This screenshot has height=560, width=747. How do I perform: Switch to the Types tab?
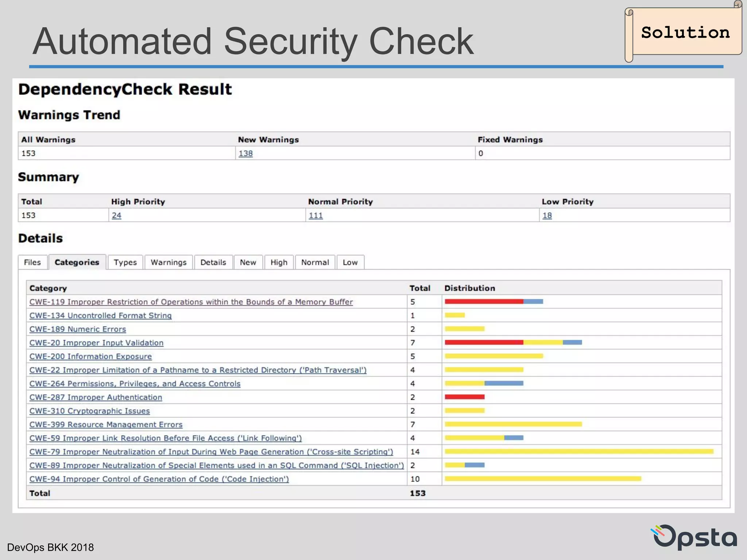point(125,262)
